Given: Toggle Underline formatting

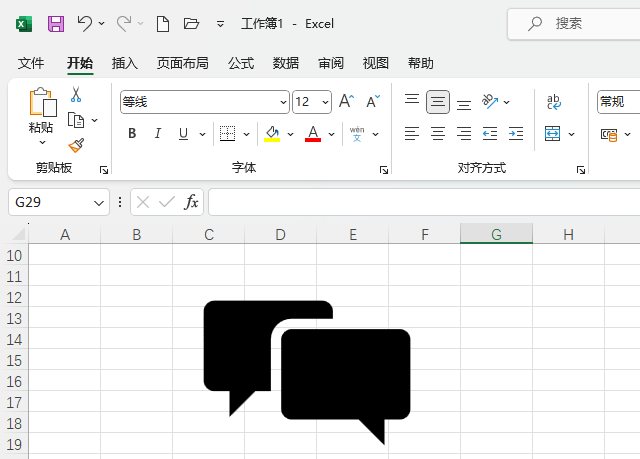Looking at the screenshot, I should pyautogui.click(x=184, y=133).
